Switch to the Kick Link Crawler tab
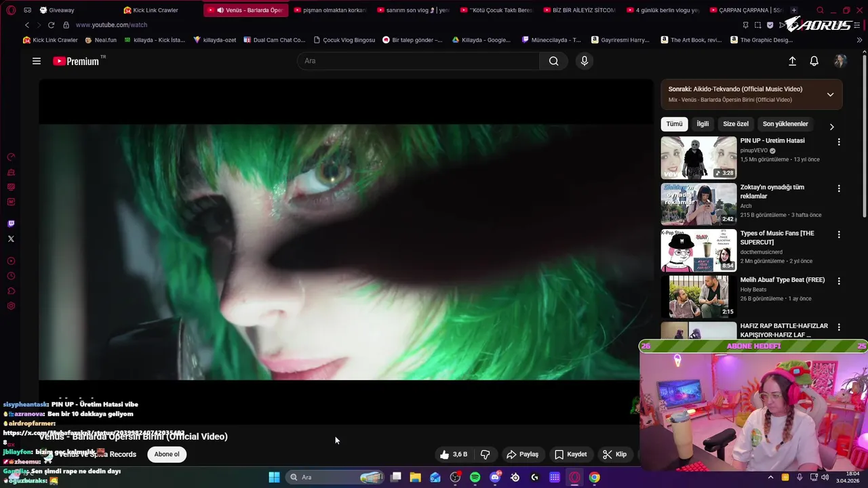The image size is (868, 488). point(160,10)
